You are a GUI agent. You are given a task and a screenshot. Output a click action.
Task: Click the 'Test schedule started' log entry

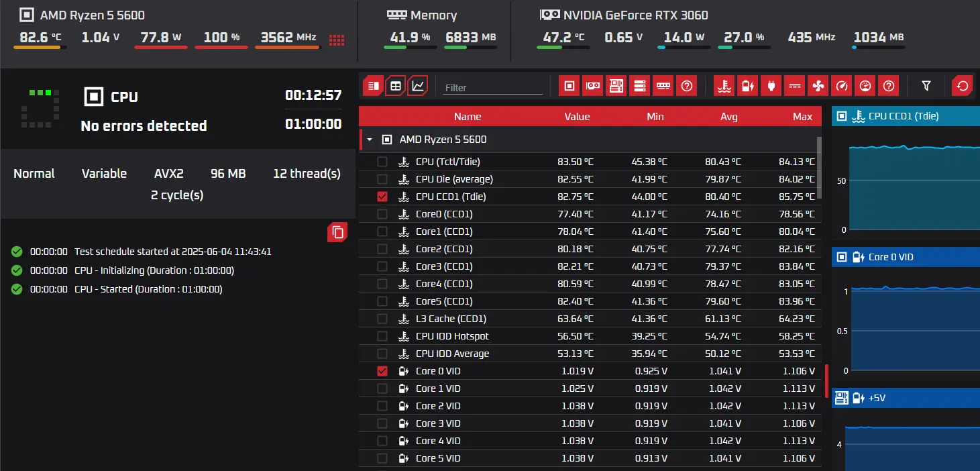click(173, 252)
